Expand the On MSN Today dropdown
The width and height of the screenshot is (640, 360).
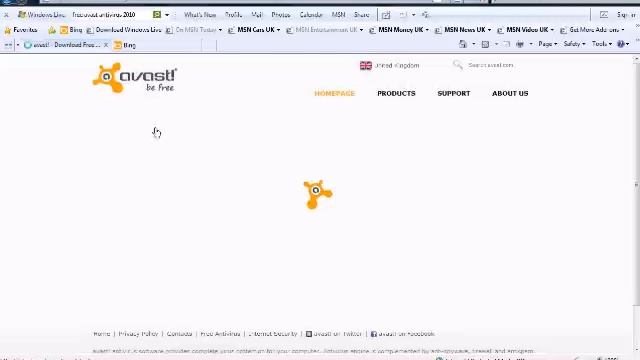[x=220, y=30]
